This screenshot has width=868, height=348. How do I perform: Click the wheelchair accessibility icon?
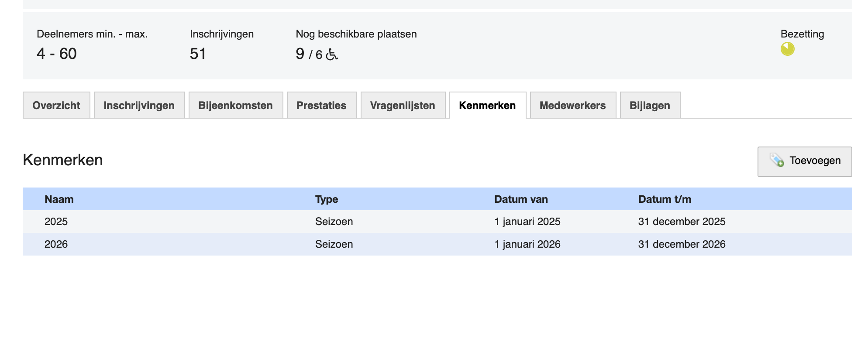(332, 55)
